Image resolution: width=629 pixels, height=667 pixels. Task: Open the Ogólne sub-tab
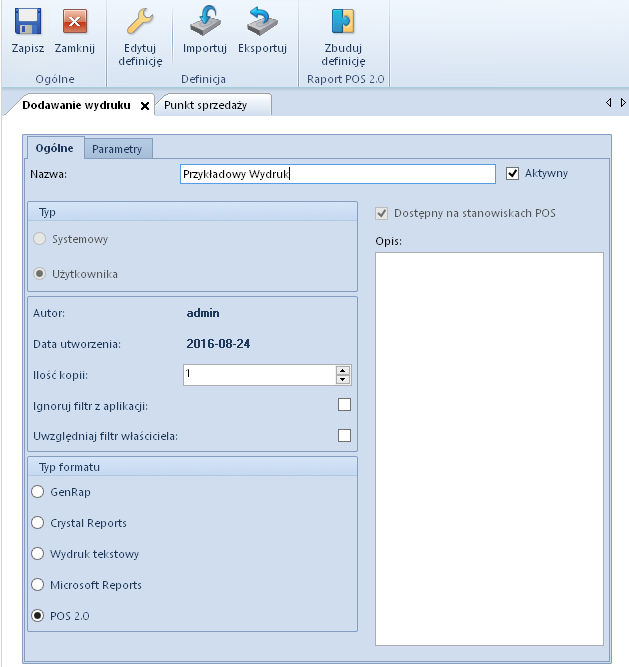(54, 148)
